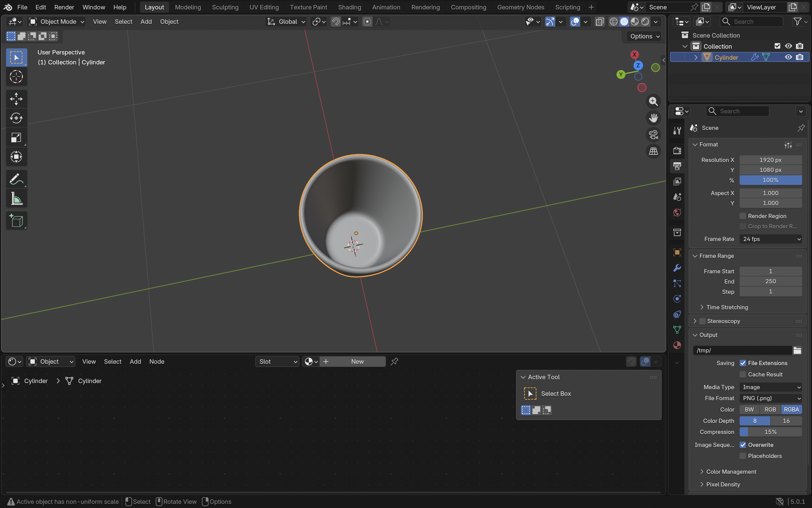This screenshot has width=812, height=508.
Task: Select RGB color mode button
Action: [x=770, y=410]
